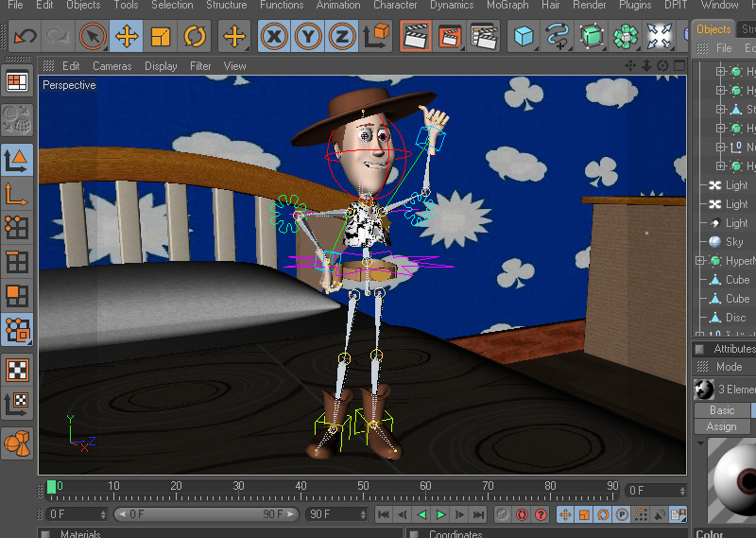Switch to Model tool mode

pyautogui.click(x=17, y=160)
